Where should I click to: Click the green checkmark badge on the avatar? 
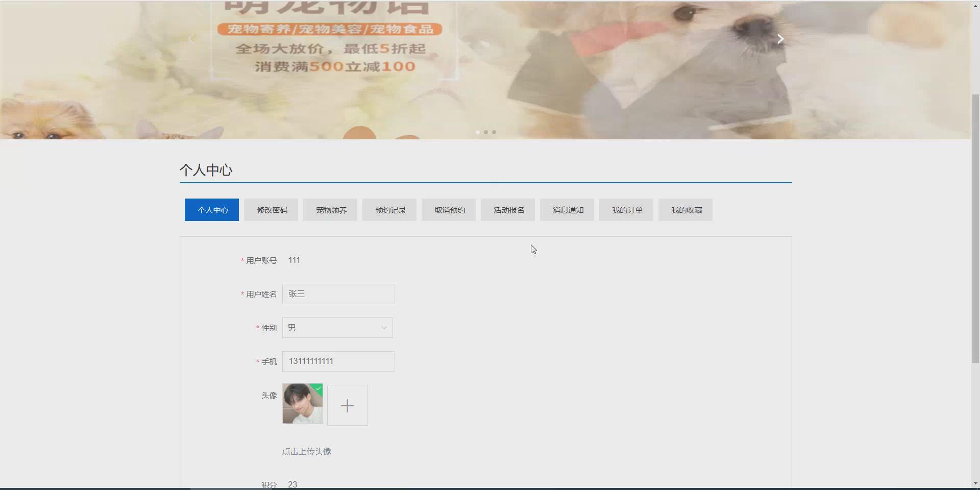(x=318, y=389)
